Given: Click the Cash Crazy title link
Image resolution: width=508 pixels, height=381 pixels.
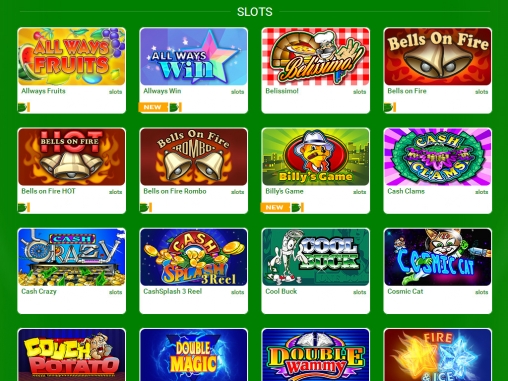Looking at the screenshot, I should pyautogui.click(x=39, y=291).
